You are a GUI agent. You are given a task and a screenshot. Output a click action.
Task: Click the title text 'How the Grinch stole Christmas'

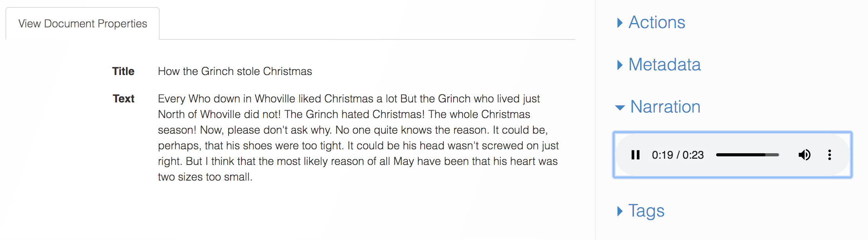point(235,72)
